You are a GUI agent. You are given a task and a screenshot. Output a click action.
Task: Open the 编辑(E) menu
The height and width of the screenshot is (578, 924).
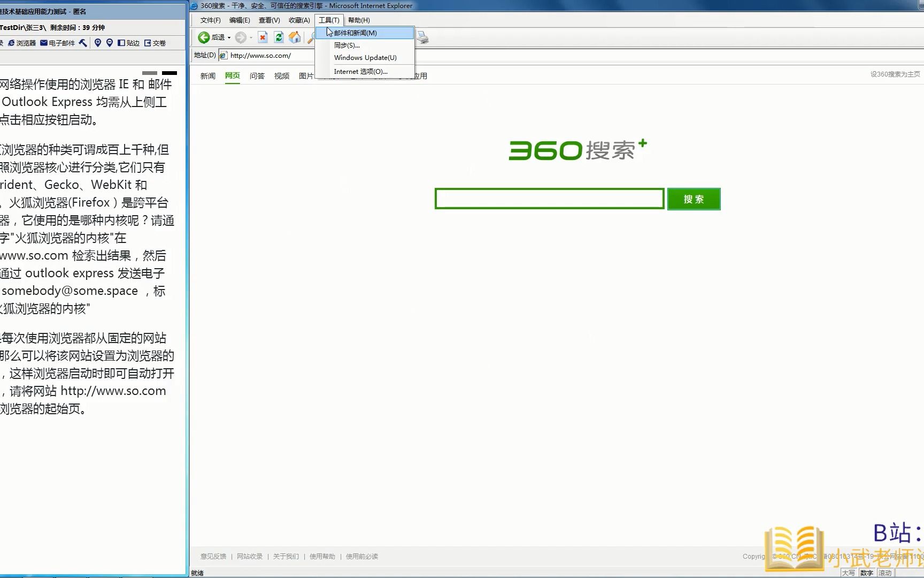[240, 20]
